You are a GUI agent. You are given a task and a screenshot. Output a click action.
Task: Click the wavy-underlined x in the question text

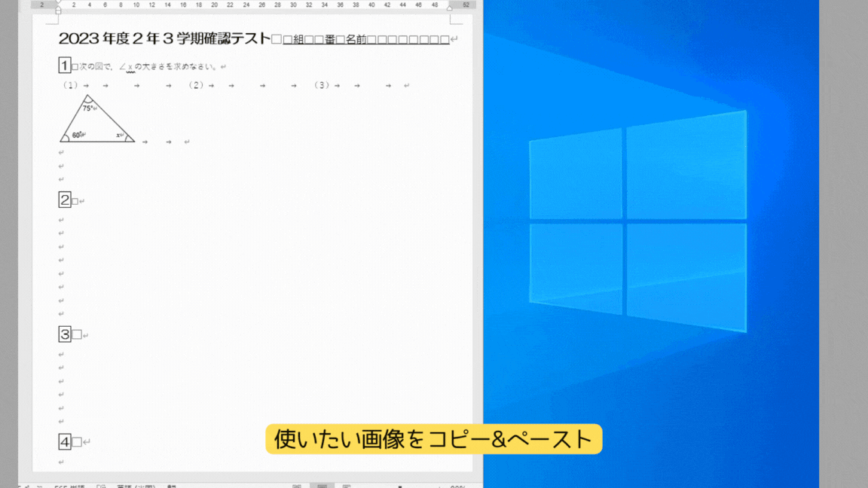130,66
